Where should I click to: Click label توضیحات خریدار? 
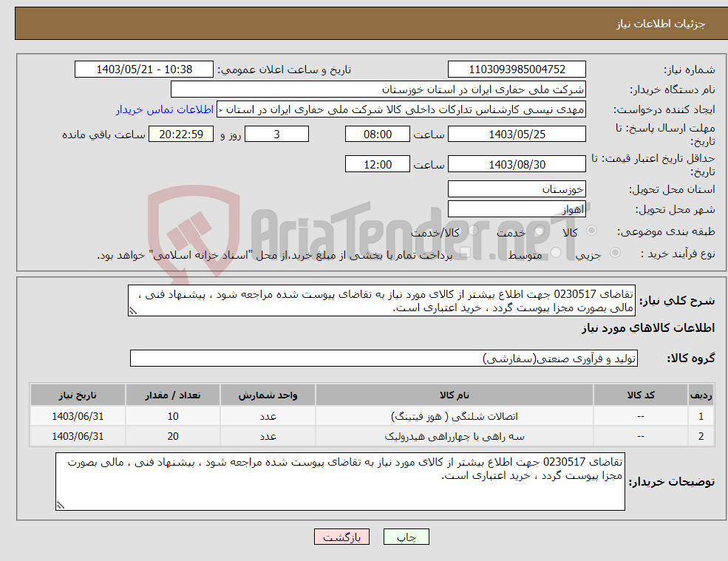pyautogui.click(x=671, y=482)
